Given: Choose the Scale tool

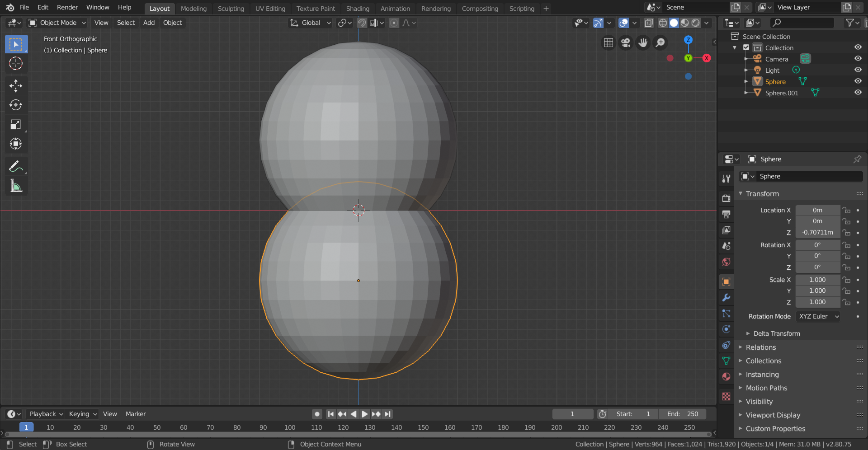Looking at the screenshot, I should [x=16, y=125].
